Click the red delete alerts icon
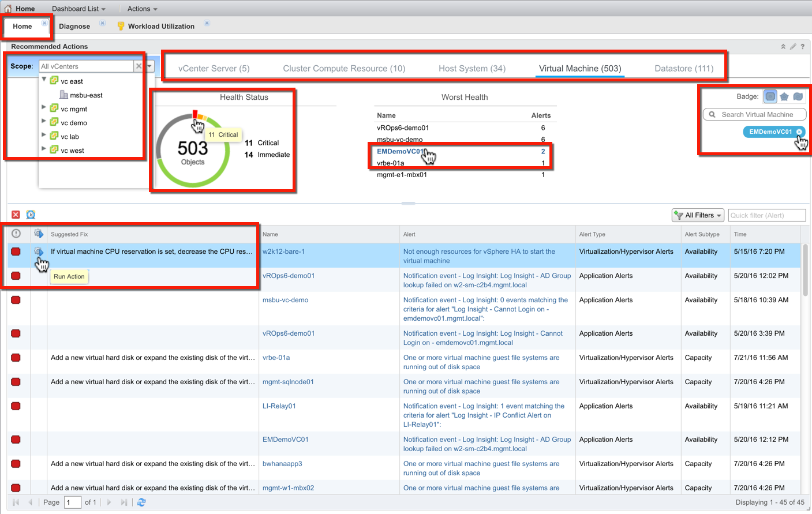The height and width of the screenshot is (514, 812). 16,215
